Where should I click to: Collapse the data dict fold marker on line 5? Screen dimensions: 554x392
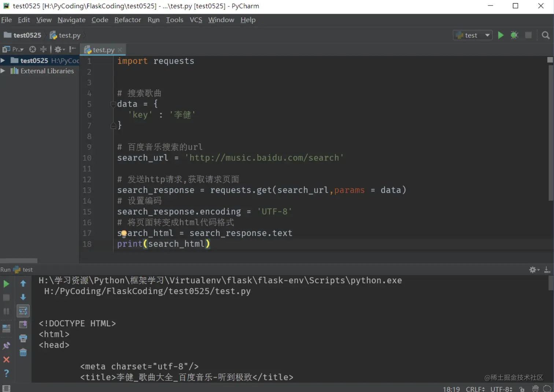113,104
